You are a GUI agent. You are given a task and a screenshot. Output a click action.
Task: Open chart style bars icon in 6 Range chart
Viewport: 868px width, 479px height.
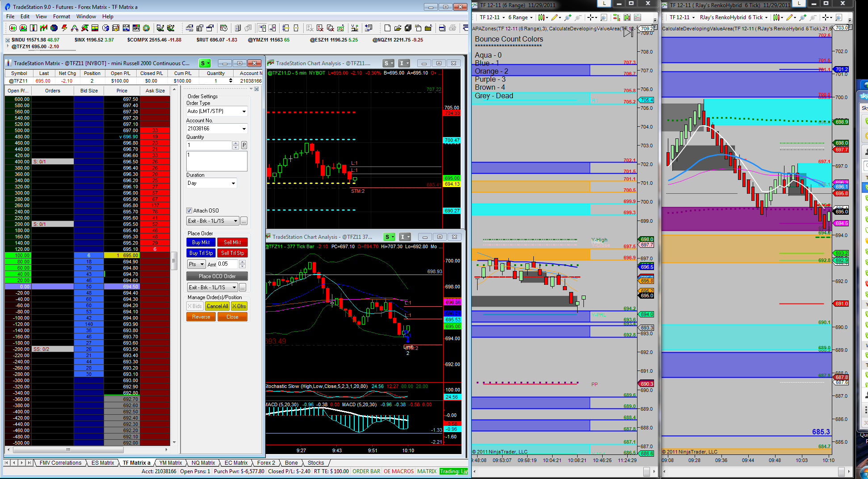click(542, 17)
